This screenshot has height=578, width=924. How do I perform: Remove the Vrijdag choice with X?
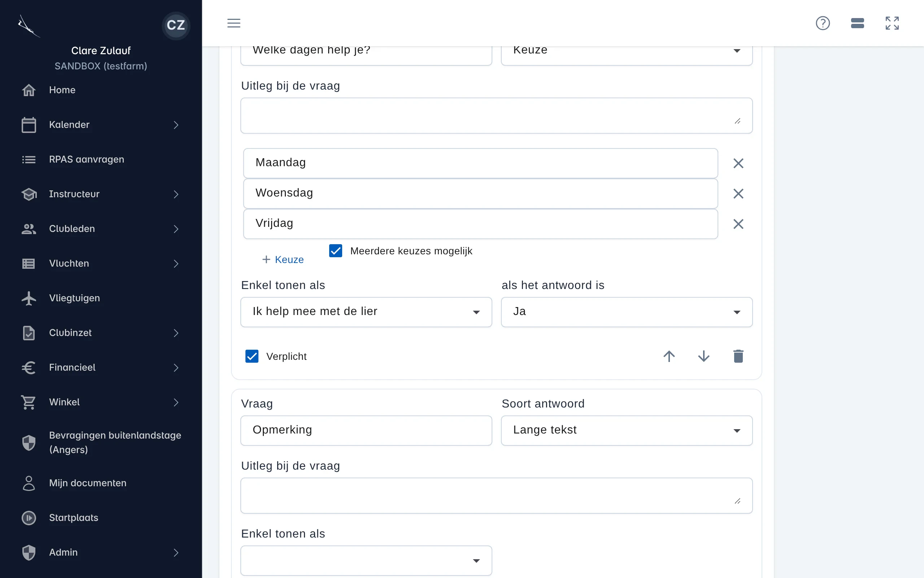[x=738, y=224]
